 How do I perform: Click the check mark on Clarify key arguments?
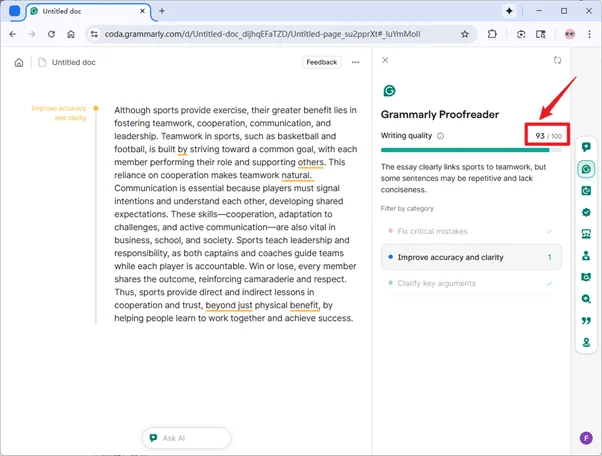[x=549, y=283]
